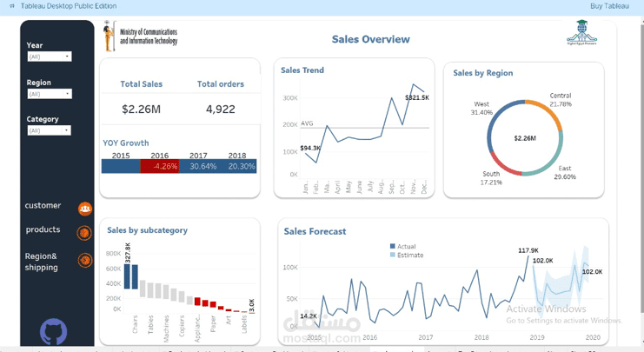Click the donut center $2.26M value
This screenshot has height=352, width=644.
pyautogui.click(x=525, y=138)
